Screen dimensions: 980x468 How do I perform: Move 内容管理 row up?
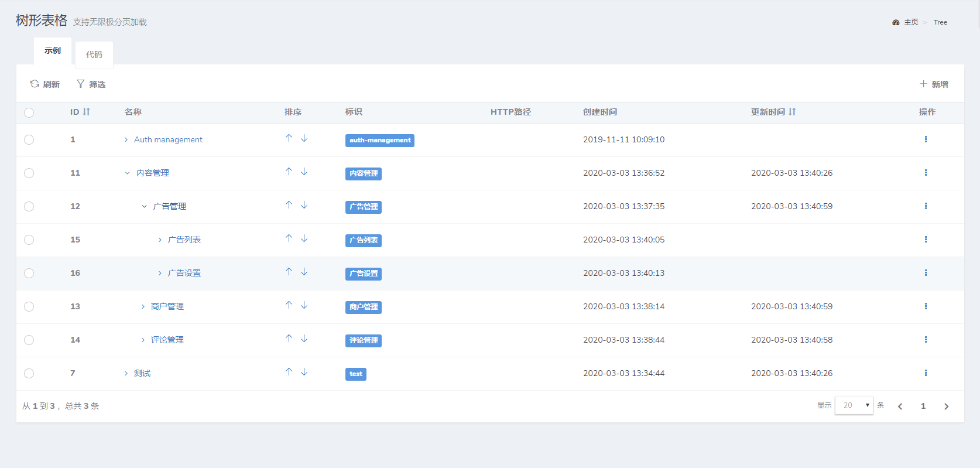[x=289, y=172]
